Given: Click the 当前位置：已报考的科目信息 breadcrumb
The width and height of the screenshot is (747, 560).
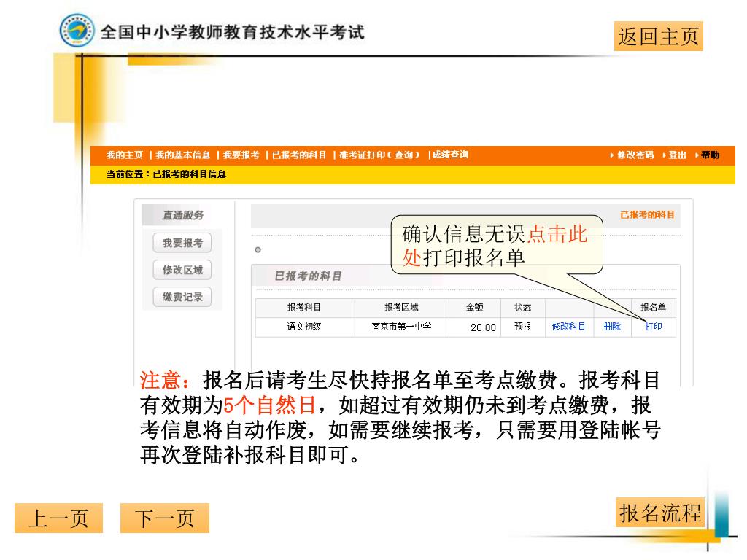Looking at the screenshot, I should point(166,174).
